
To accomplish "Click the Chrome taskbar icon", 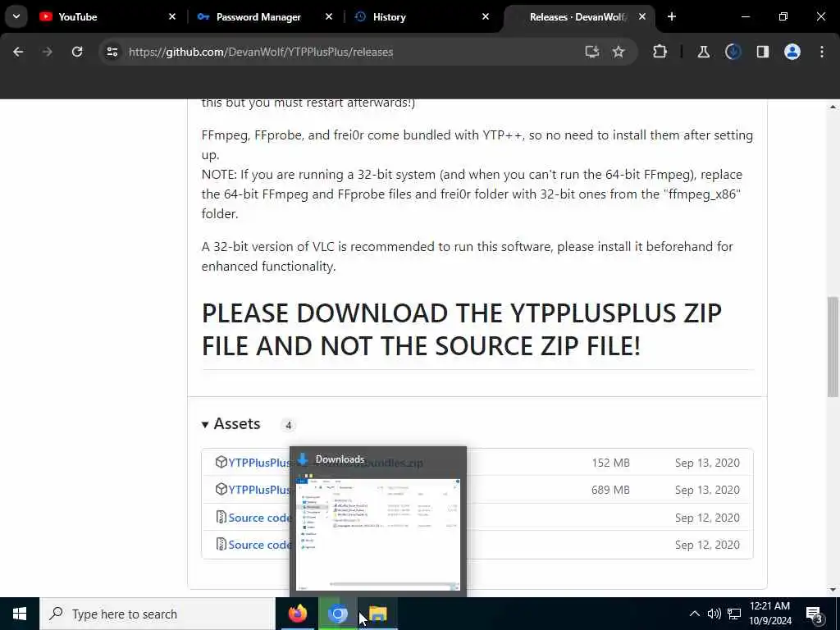I will click(x=337, y=614).
